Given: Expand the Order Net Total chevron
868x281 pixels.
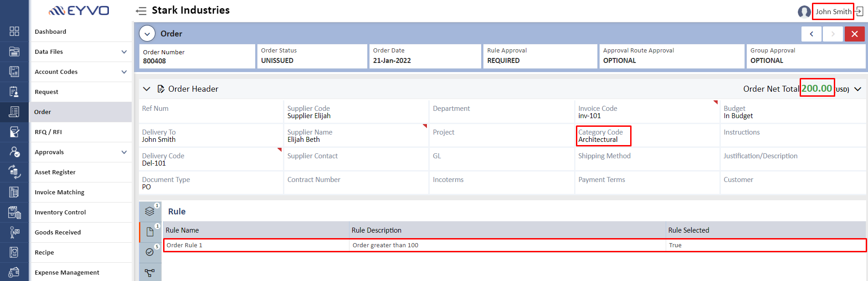Looking at the screenshot, I should 858,89.
